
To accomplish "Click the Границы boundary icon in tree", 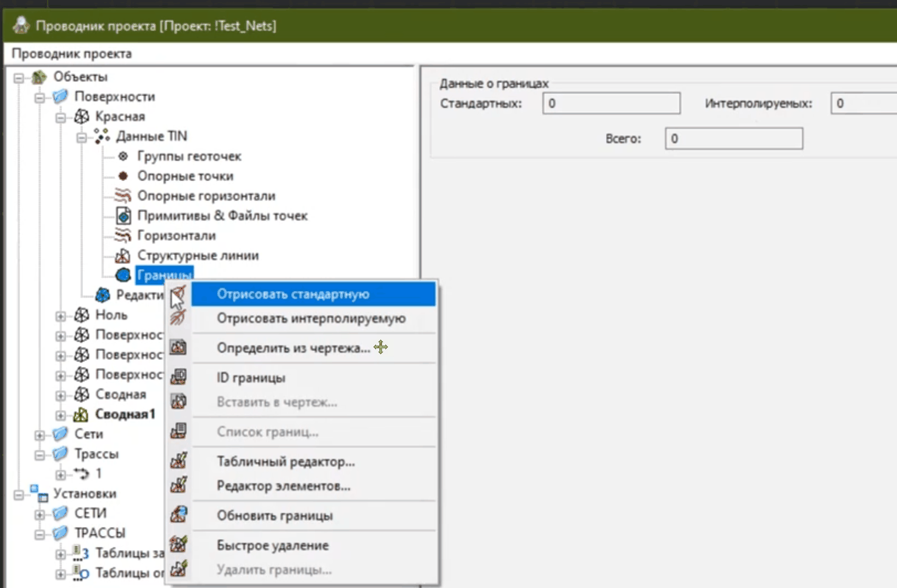I will 123,274.
